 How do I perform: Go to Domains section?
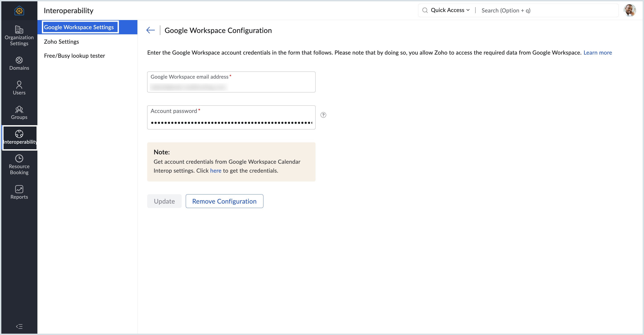tap(19, 63)
